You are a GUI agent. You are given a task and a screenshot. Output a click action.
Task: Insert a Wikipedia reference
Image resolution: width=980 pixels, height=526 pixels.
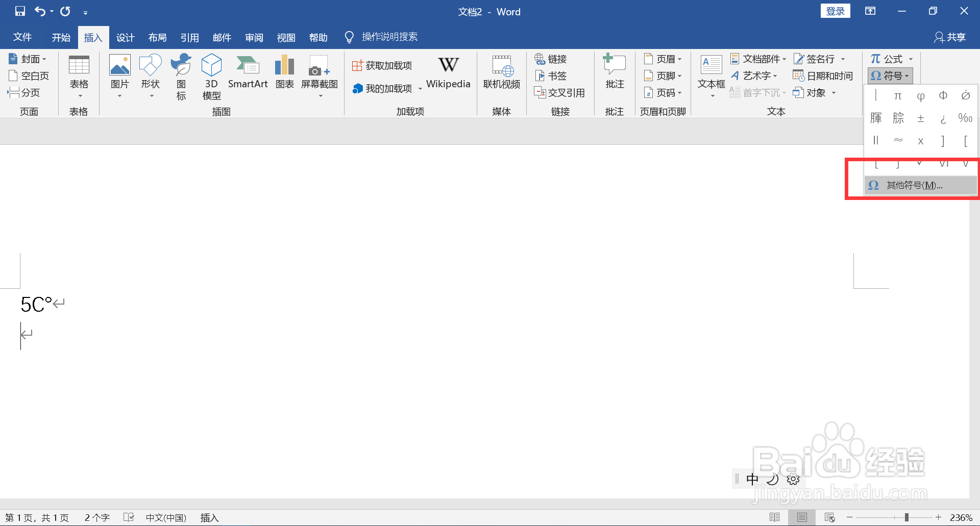coord(448,74)
